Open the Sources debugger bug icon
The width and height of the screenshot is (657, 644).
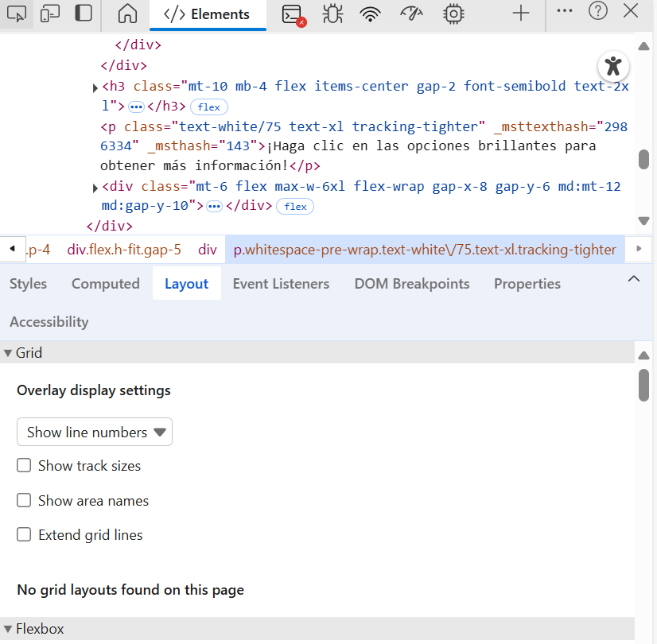pyautogui.click(x=332, y=14)
